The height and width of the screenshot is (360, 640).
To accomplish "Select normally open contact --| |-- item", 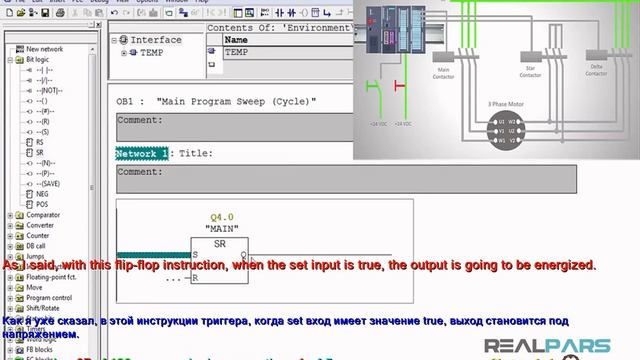I will [44, 70].
